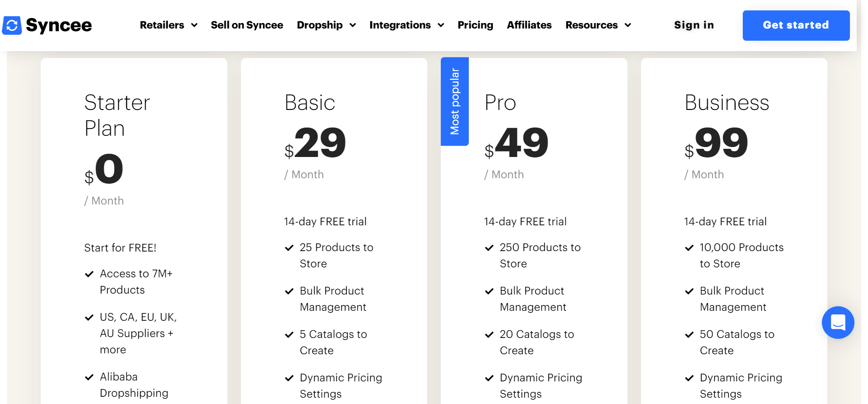
Task: Click checkmark next to Access to 7M+ Products
Action: coord(90,274)
